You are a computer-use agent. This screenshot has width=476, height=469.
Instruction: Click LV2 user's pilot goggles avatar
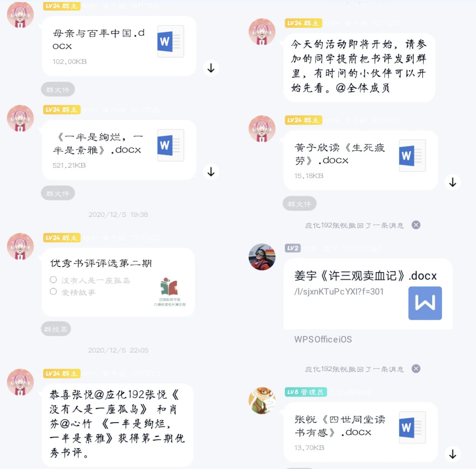(x=262, y=257)
